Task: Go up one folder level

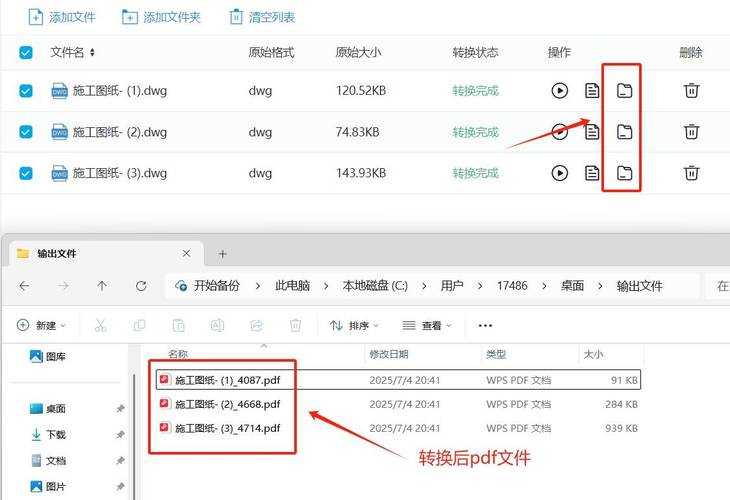Action: tap(102, 286)
